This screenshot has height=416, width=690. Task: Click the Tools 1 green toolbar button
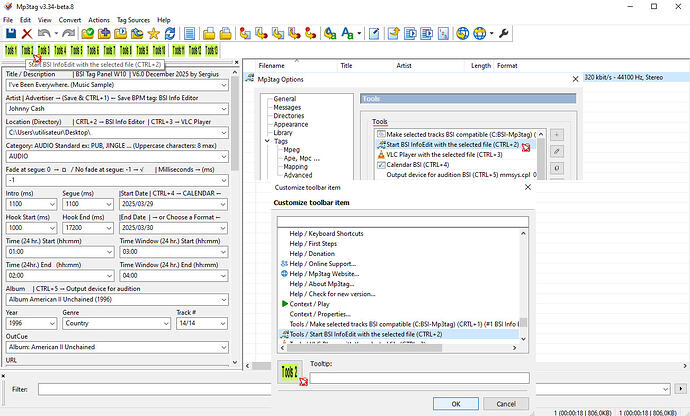tap(11, 50)
